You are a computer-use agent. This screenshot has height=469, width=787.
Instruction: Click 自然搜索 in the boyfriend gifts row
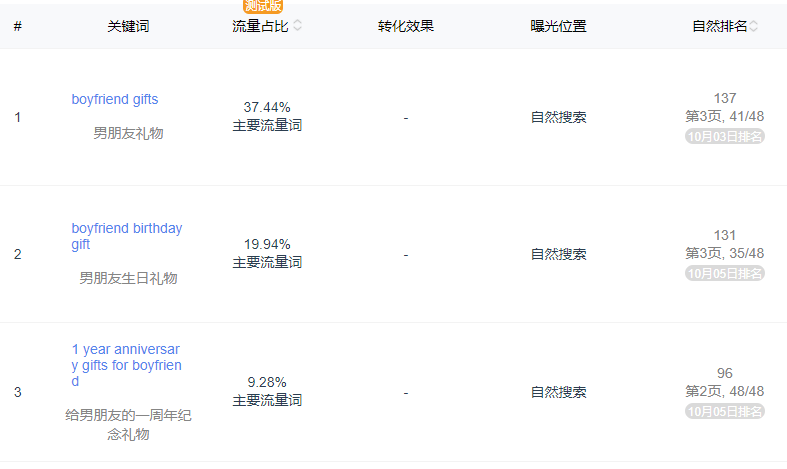[558, 117]
